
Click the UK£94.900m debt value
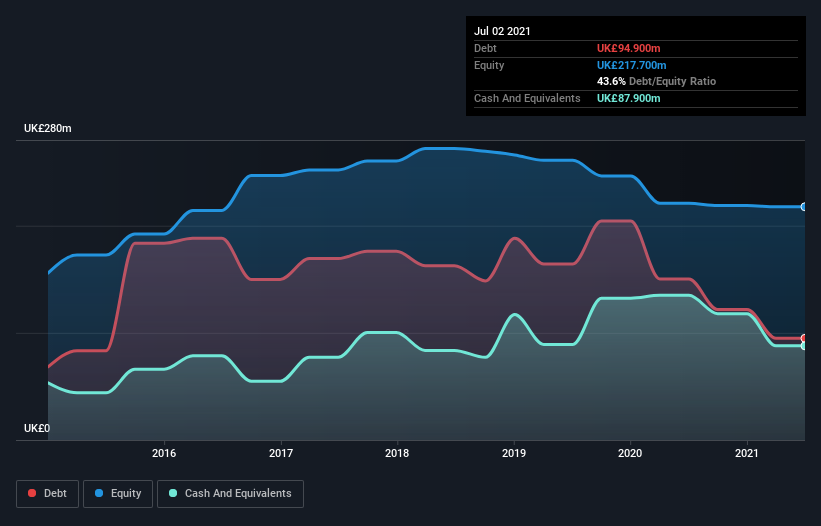[628, 48]
